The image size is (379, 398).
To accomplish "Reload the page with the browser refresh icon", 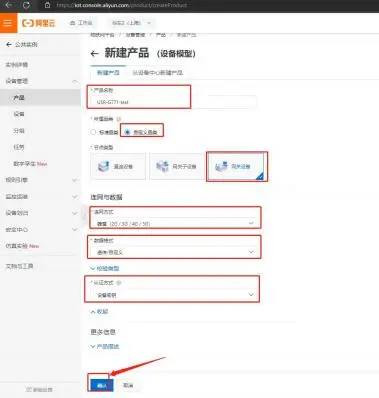I will pyautogui.click(x=26, y=5).
